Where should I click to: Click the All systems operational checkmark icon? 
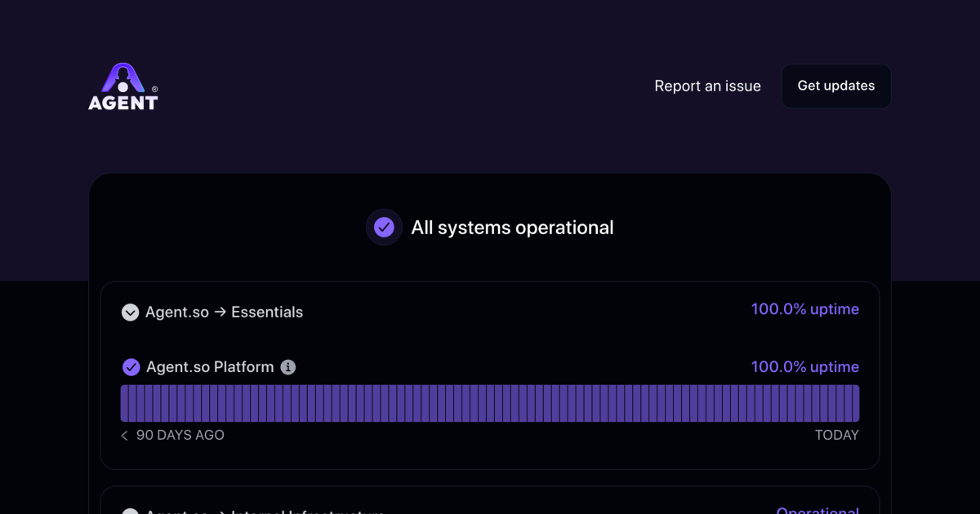[384, 228]
